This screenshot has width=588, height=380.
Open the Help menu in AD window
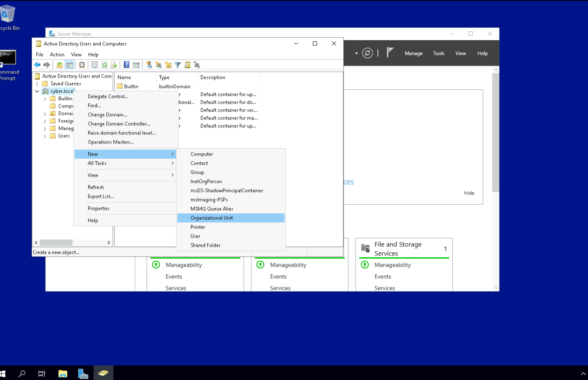(93, 55)
